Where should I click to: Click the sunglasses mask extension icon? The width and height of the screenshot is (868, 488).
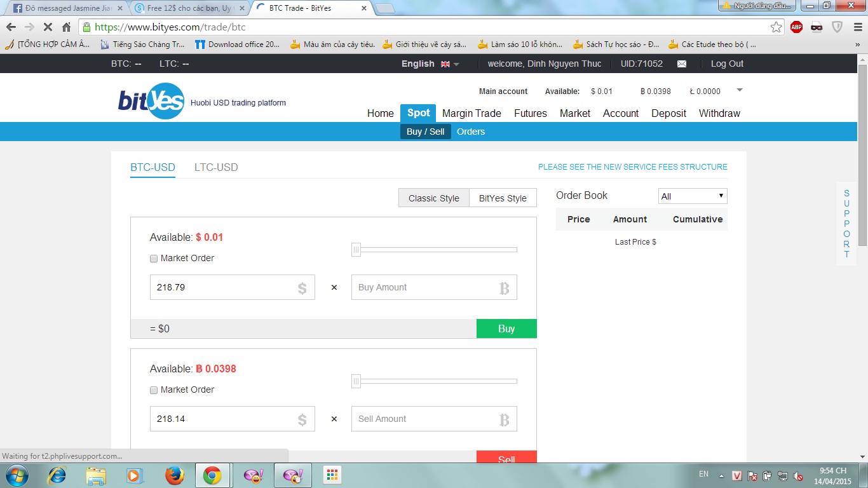tap(817, 27)
